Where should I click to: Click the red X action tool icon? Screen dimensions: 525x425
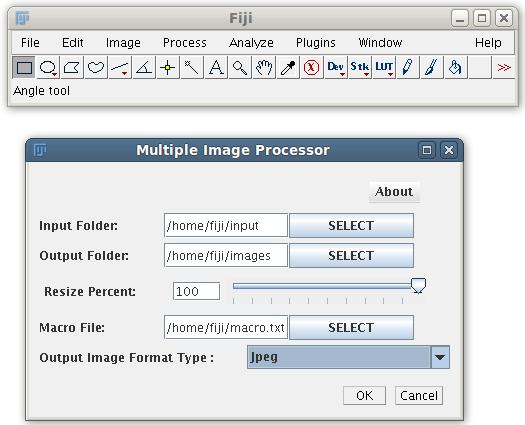click(312, 67)
